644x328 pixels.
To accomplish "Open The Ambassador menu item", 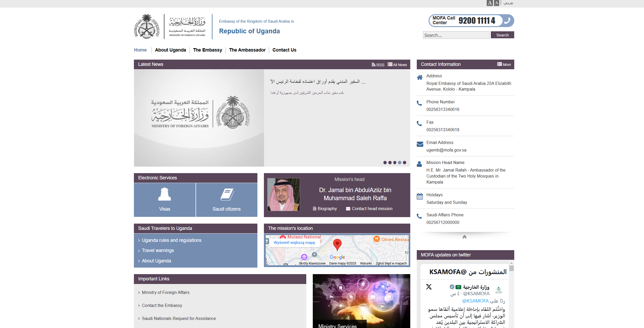I will 247,50.
